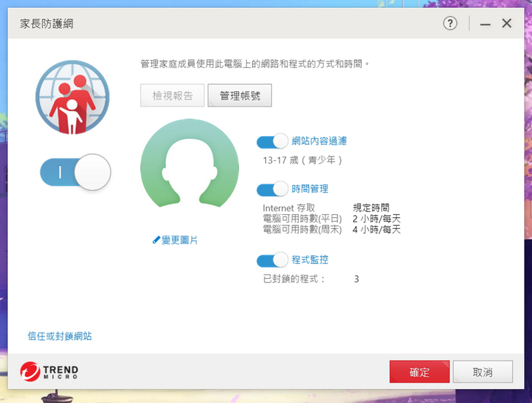The width and height of the screenshot is (532, 403).
Task: Toggle the main parental controls switch
Action: 75,173
